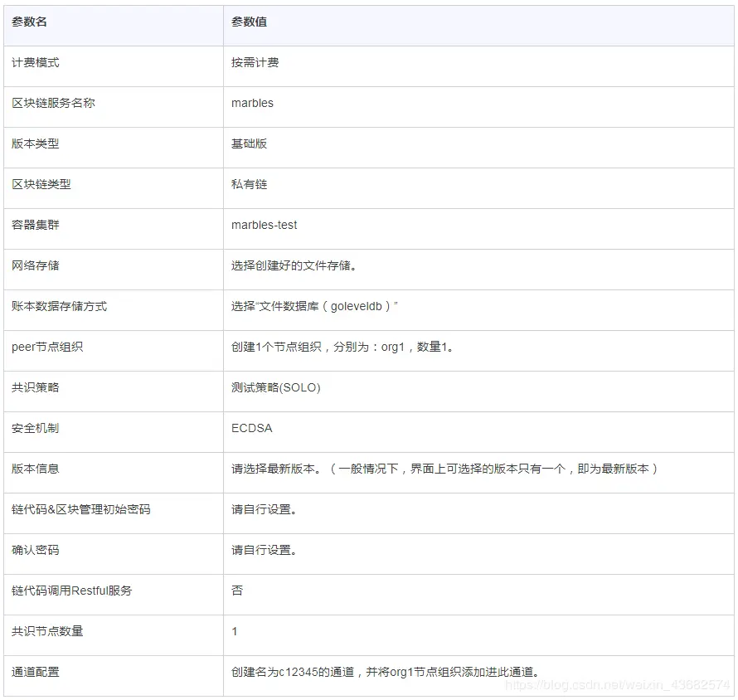Select the marbles-test value

[x=264, y=225]
